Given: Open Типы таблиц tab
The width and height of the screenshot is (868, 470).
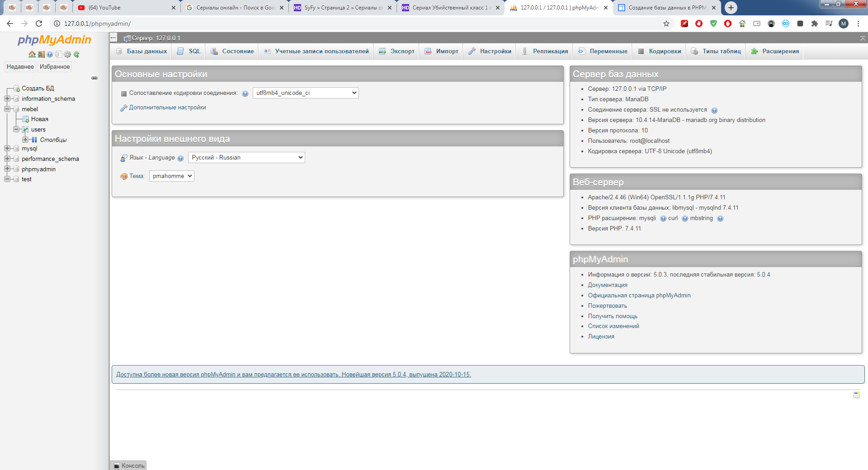Looking at the screenshot, I should point(716,52).
